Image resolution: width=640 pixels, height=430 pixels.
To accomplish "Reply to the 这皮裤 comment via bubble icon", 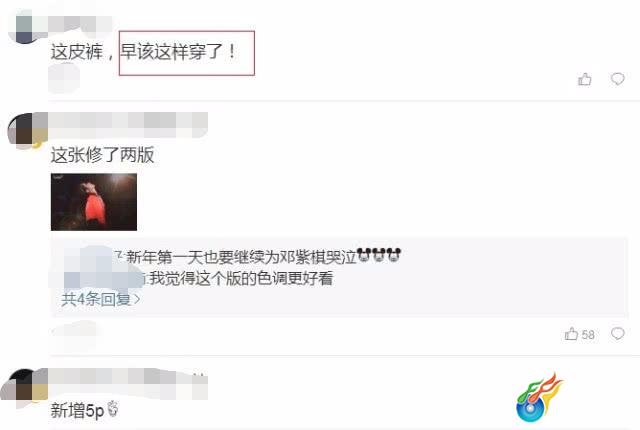I will (x=618, y=79).
